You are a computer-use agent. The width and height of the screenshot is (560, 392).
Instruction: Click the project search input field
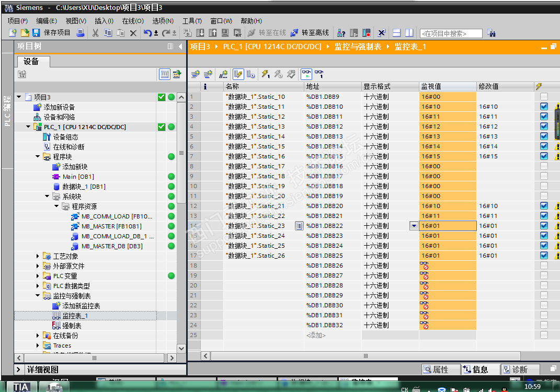[x=451, y=33]
